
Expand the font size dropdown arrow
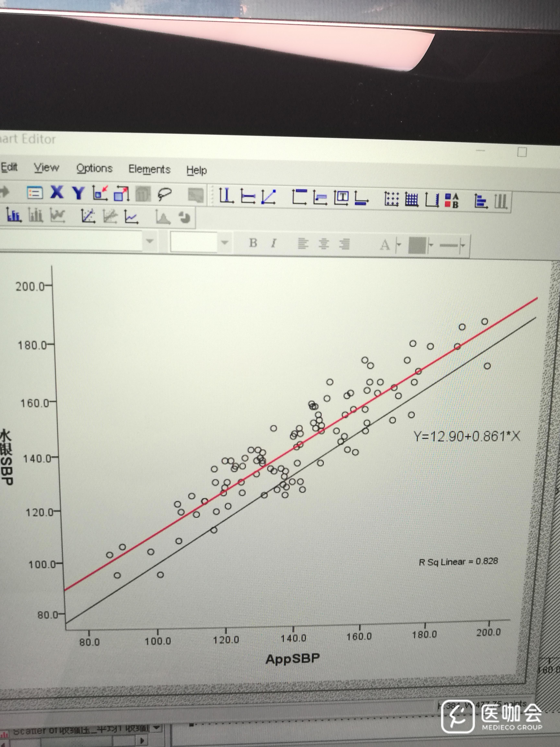(224, 242)
